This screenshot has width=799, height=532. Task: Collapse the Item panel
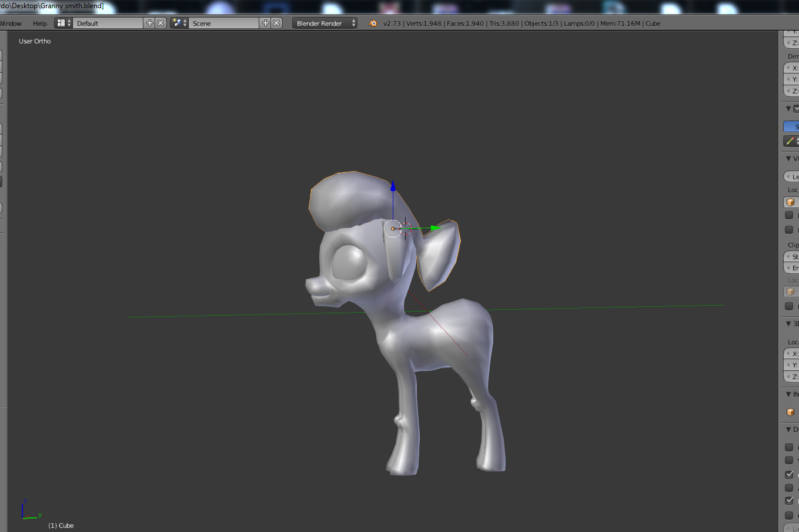coord(788,394)
